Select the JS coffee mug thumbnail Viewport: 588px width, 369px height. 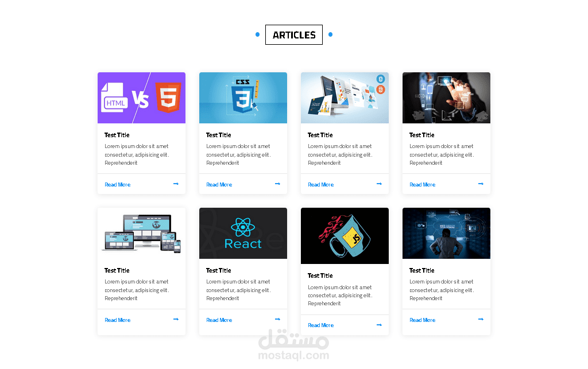point(345,236)
